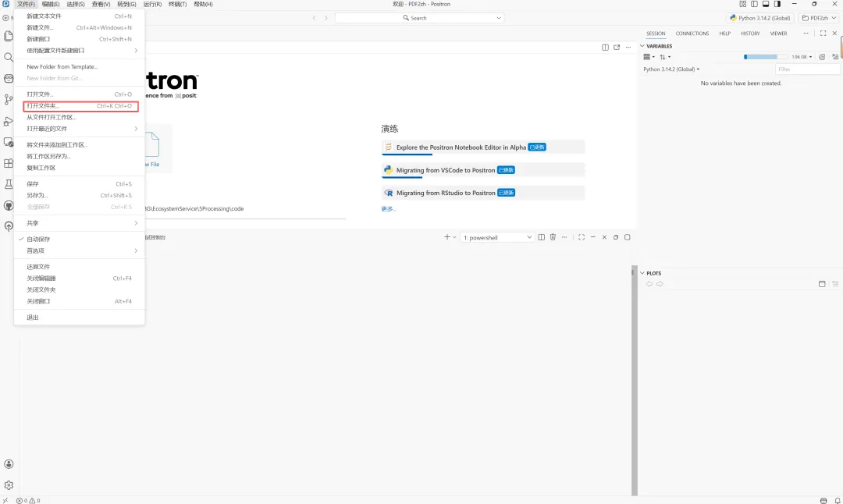
Task: Switch to the VIEWER tab
Action: (x=778, y=34)
